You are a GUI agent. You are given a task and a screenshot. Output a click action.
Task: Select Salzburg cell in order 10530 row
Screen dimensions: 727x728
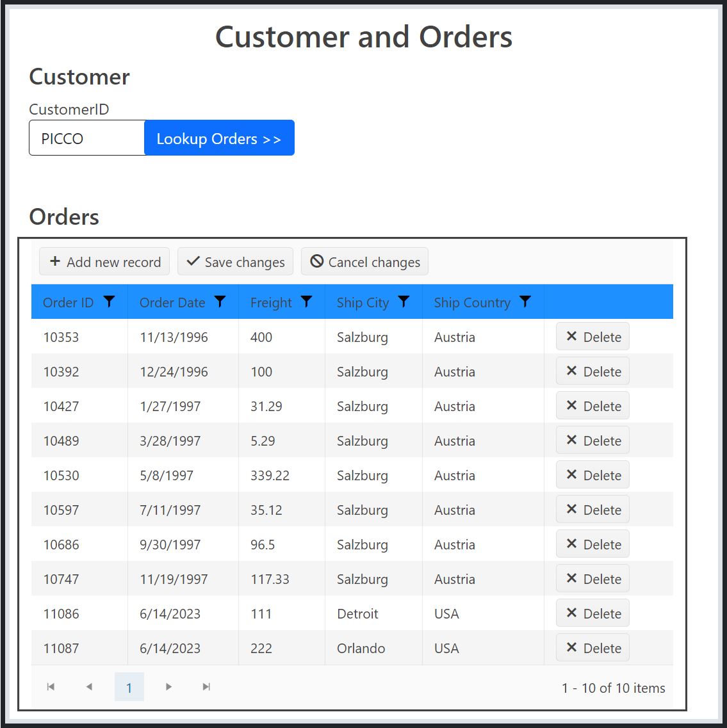click(x=373, y=475)
